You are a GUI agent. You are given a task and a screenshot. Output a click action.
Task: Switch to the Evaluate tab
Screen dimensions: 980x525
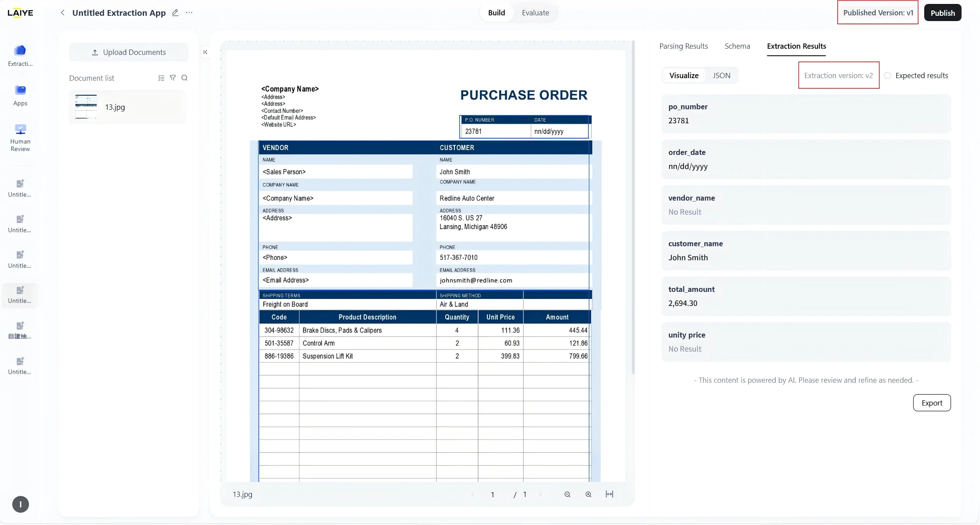point(535,13)
